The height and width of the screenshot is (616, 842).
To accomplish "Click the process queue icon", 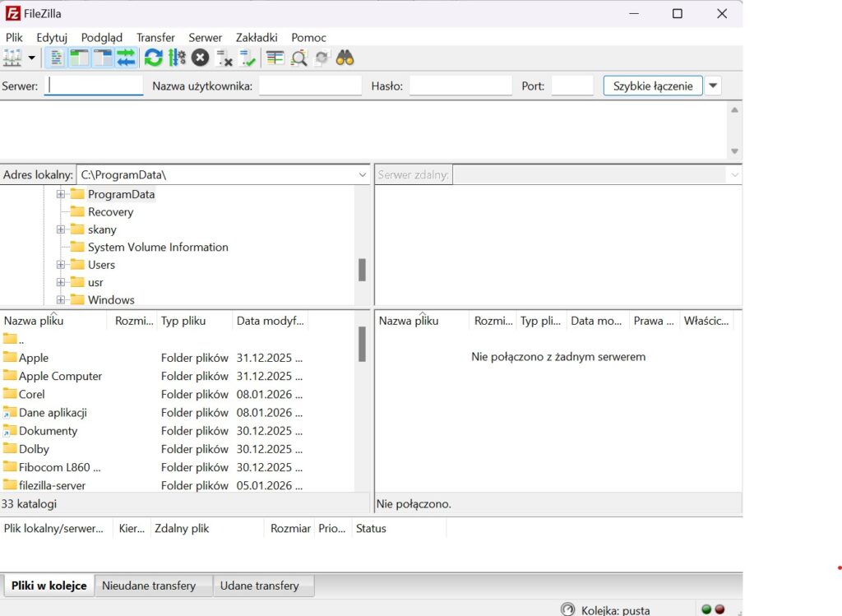I will click(177, 58).
